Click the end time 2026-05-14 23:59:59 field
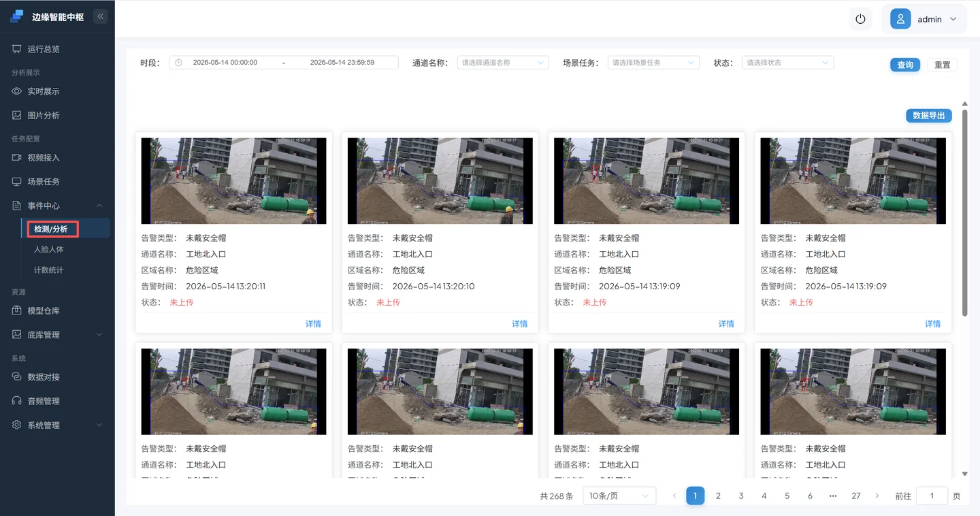Image resolution: width=980 pixels, height=516 pixels. pos(342,63)
